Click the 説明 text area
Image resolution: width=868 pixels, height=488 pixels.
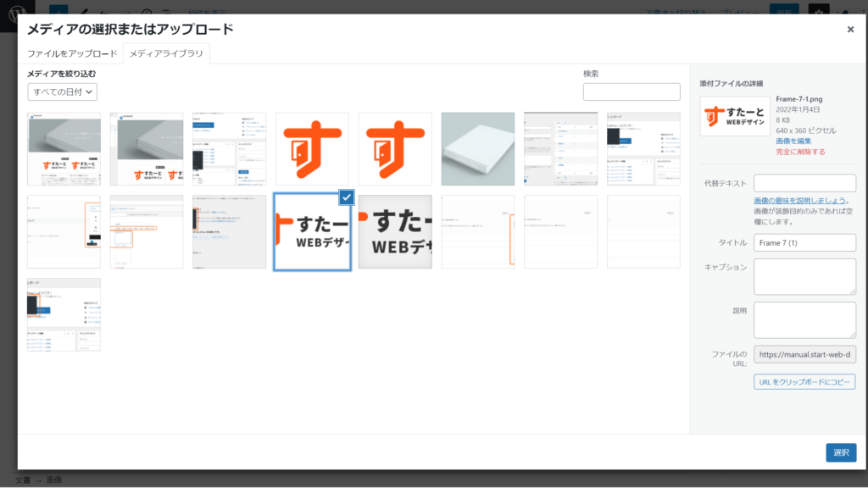[x=804, y=319]
